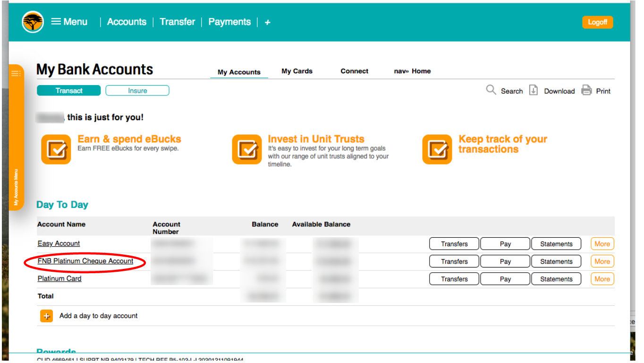Open the Payments menu item
The height and width of the screenshot is (363, 644).
pos(229,22)
